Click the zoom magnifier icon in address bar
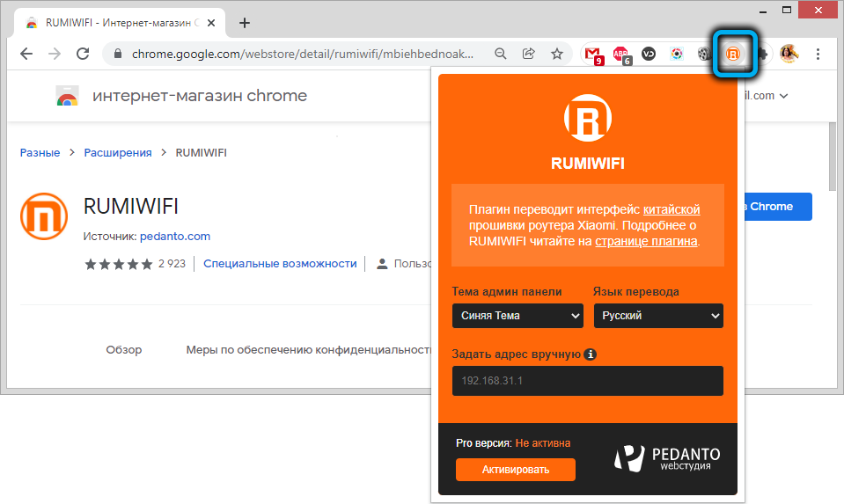 click(501, 54)
